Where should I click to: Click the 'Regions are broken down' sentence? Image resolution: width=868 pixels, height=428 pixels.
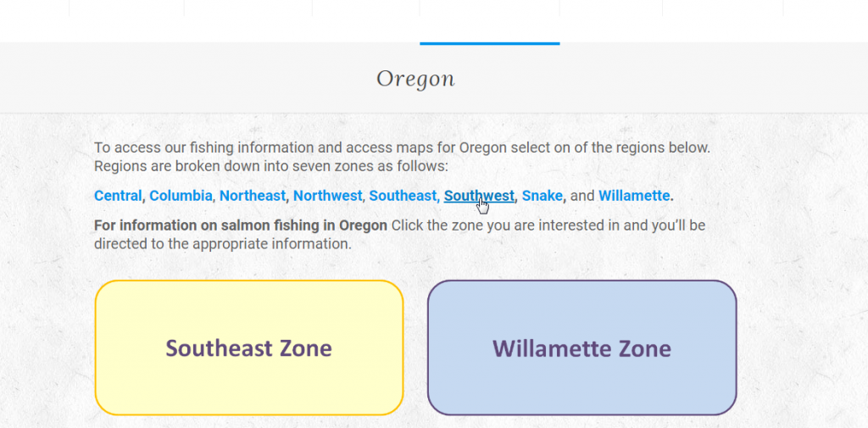[x=271, y=167]
